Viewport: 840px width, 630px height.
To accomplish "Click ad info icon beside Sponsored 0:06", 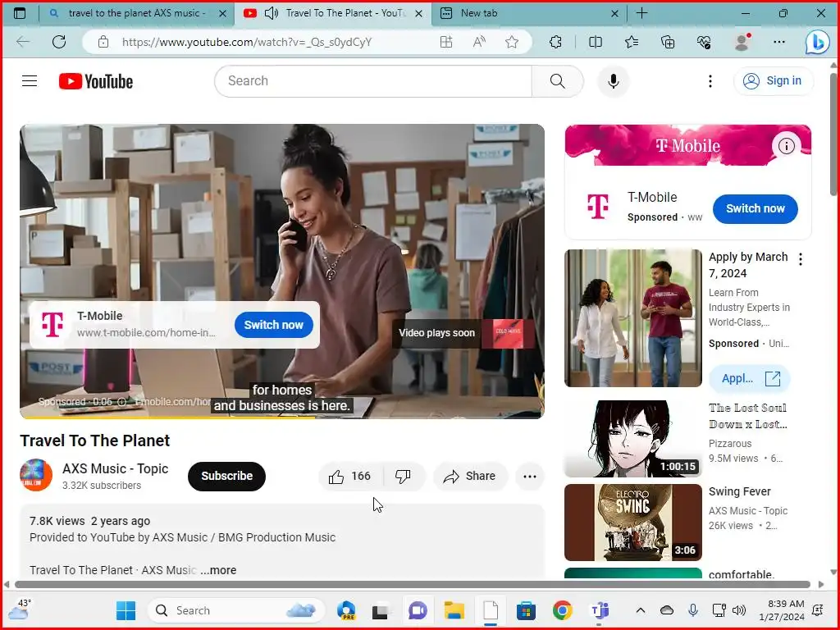I will 121,401.
